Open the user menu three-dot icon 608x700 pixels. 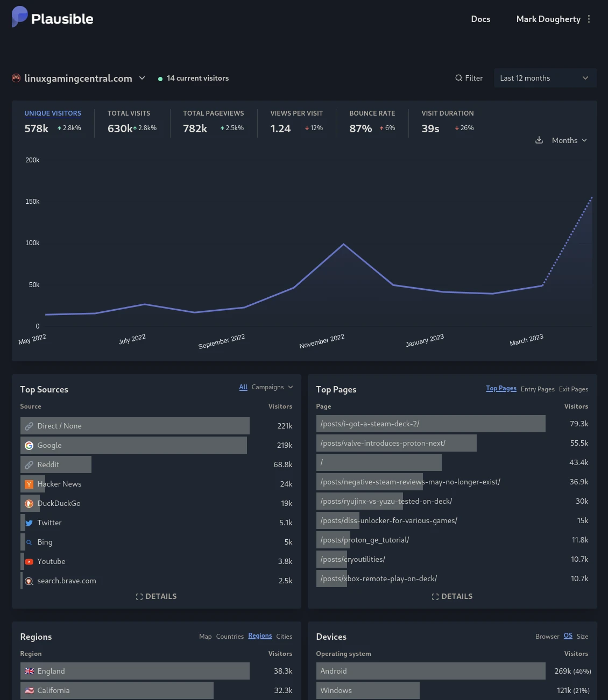point(589,19)
